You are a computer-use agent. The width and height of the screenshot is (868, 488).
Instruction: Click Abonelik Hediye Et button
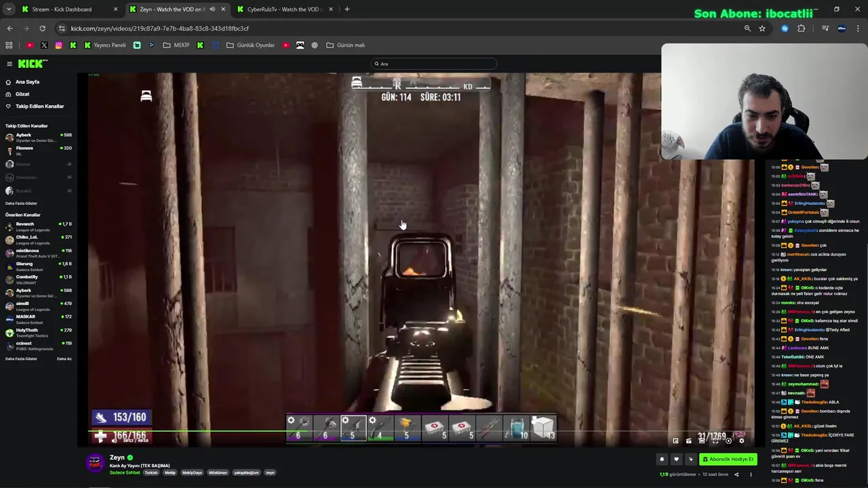click(x=728, y=459)
